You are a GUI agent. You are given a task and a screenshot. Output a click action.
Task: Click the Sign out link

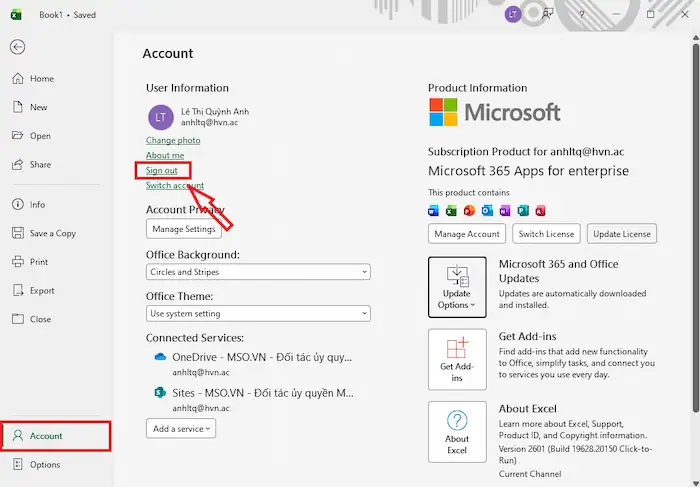pyautogui.click(x=162, y=171)
